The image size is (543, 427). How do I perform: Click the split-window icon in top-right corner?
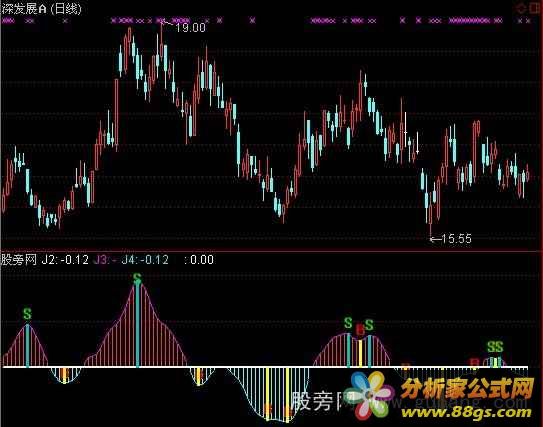coord(536,8)
